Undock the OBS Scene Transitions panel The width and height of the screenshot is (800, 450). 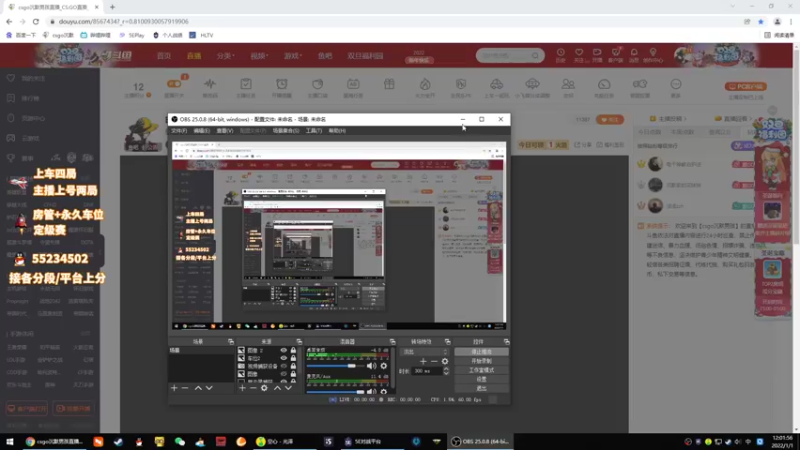(x=447, y=341)
